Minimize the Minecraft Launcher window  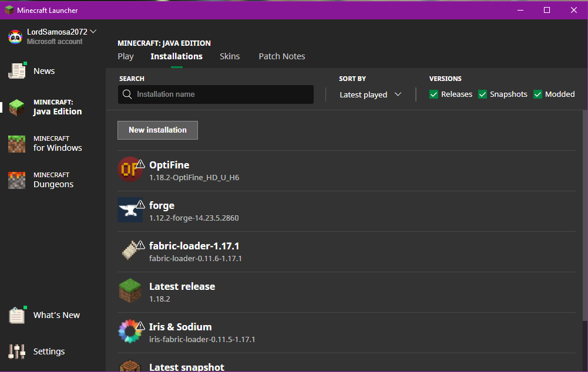520,10
